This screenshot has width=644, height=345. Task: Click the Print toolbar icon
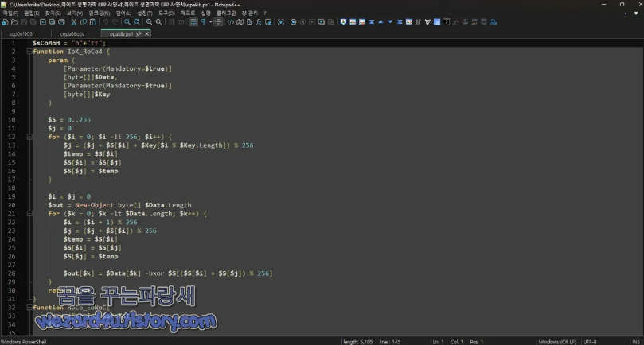(x=62, y=22)
